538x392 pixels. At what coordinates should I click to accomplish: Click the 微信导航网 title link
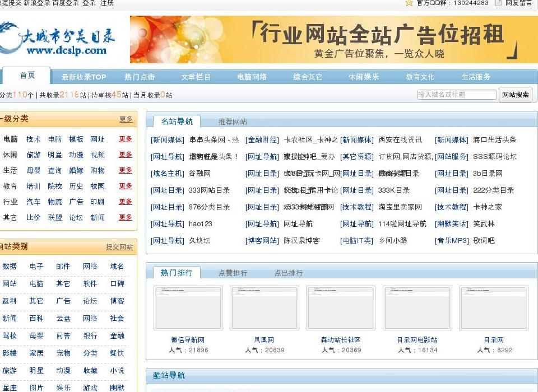[x=188, y=340]
